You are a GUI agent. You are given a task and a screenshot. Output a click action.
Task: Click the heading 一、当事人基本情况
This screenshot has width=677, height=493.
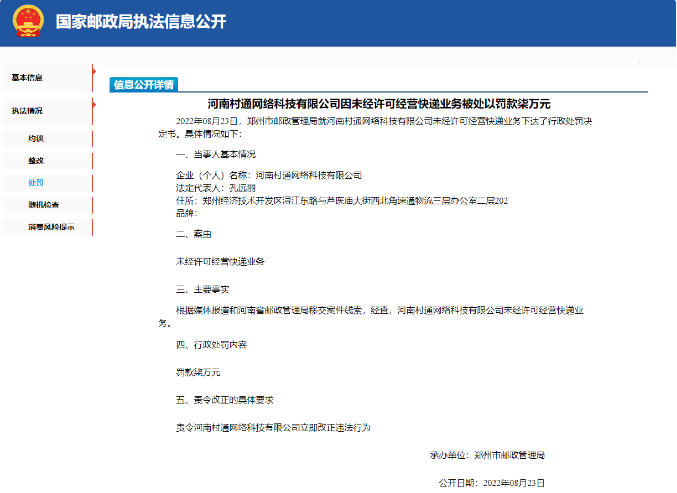216,154
